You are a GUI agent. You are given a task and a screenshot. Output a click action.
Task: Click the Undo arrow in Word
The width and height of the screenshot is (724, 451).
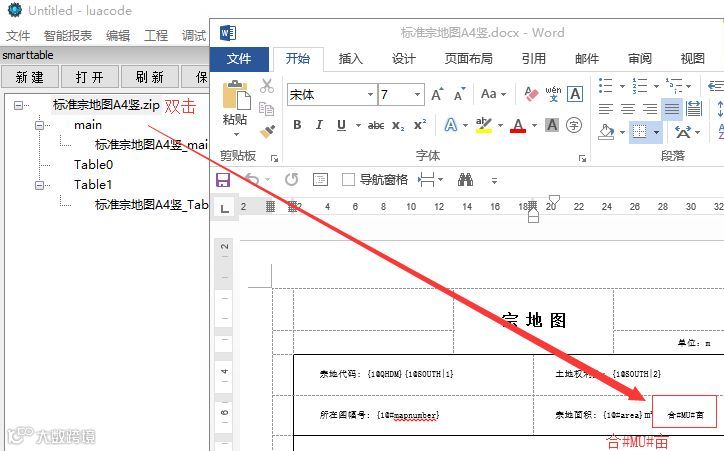[x=252, y=179]
